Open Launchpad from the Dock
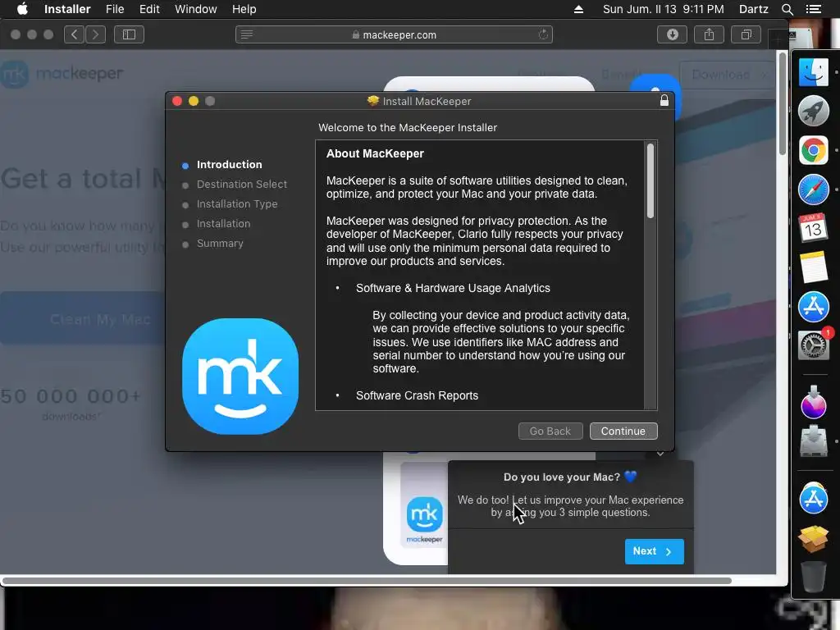The width and height of the screenshot is (840, 630). (813, 111)
